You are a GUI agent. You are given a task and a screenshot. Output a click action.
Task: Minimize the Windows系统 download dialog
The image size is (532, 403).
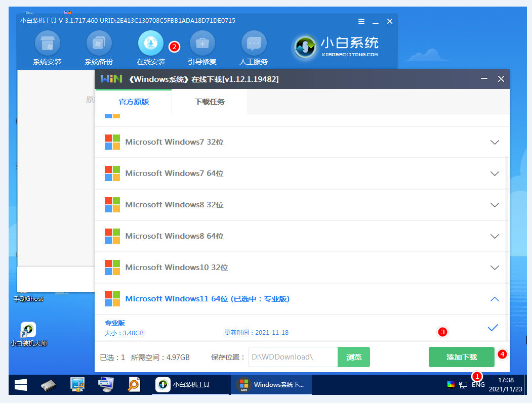(x=484, y=79)
